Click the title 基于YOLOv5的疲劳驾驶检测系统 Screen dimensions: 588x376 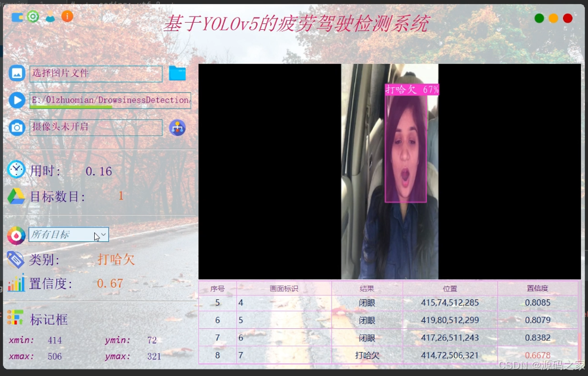[x=296, y=24]
